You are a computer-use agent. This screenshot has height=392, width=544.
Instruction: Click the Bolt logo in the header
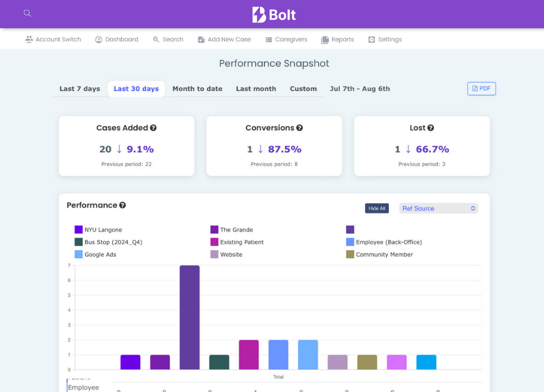(x=273, y=14)
